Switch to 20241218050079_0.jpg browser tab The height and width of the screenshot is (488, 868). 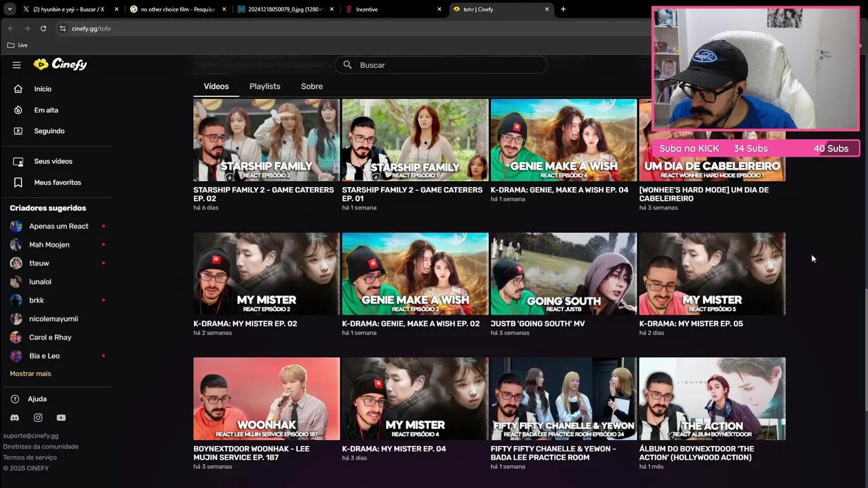tap(285, 9)
